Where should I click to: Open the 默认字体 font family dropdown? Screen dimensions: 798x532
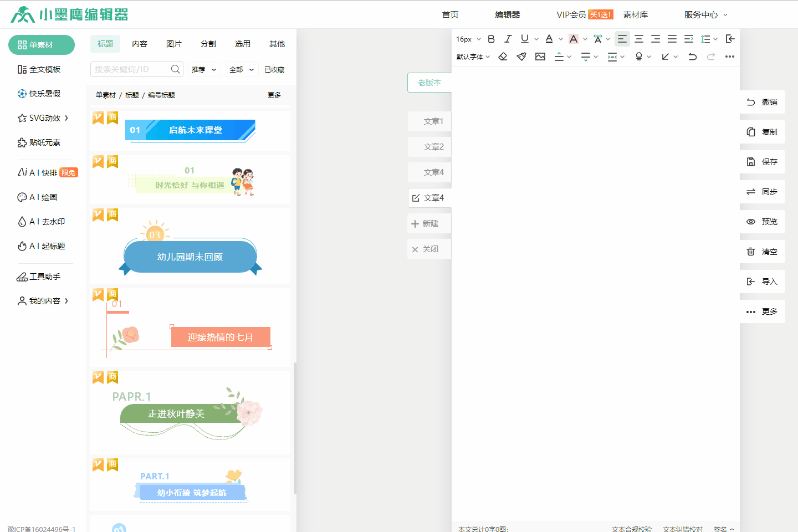pyautogui.click(x=473, y=57)
